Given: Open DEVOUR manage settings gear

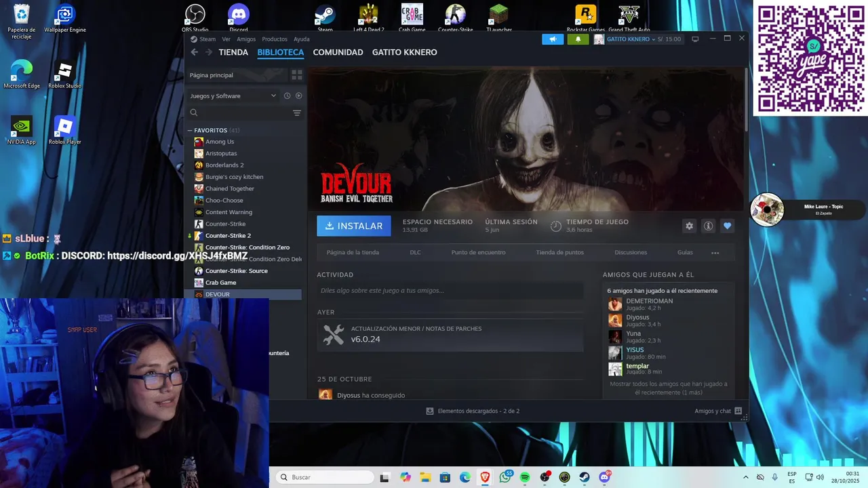Looking at the screenshot, I should click(x=690, y=226).
